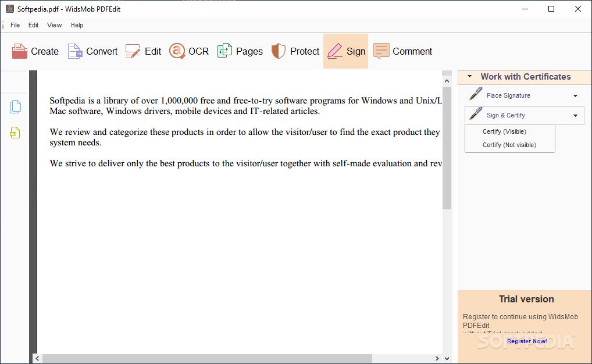Image resolution: width=592 pixels, height=364 pixels.
Task: Click the Work with Certificates title text
Action: (x=526, y=77)
